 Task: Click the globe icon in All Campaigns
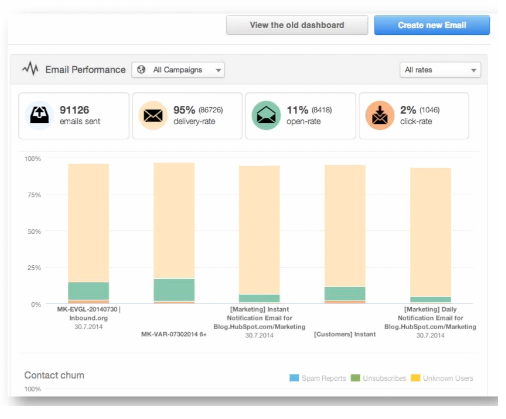pos(141,70)
